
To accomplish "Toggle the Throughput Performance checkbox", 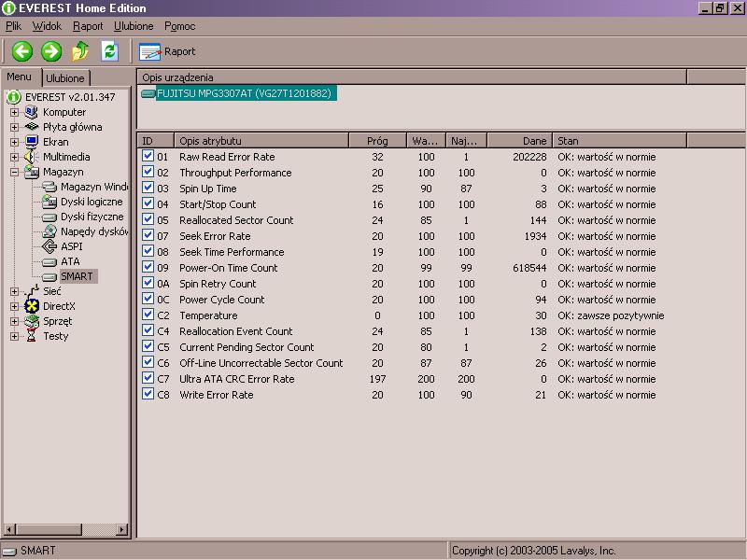I will tap(148, 172).
